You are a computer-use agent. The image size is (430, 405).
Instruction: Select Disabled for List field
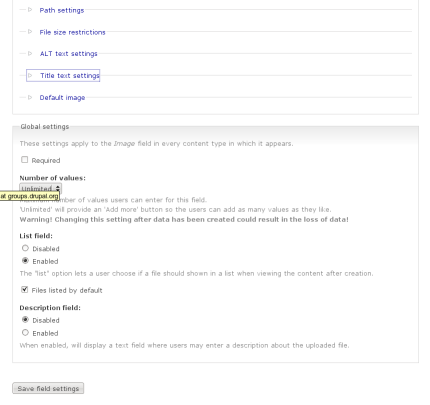pos(25,248)
